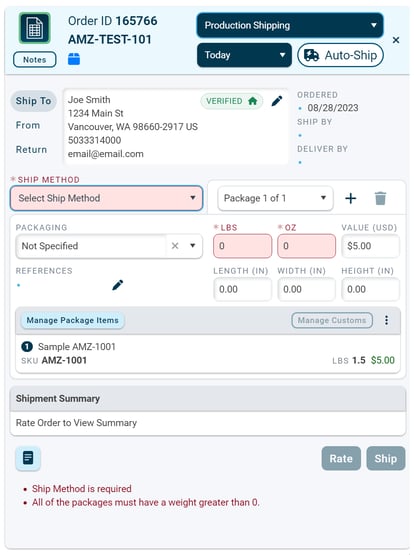Expand the Today ship date dropdown
This screenshot has width=414, height=555.
(245, 55)
